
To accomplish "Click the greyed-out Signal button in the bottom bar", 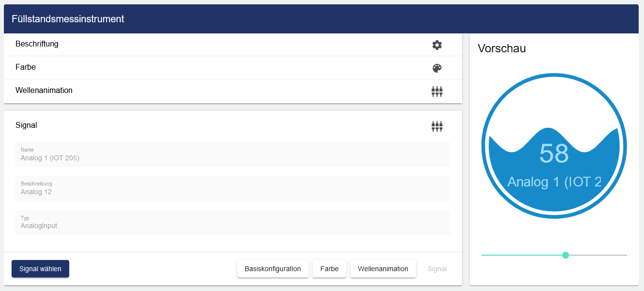I will point(437,269).
